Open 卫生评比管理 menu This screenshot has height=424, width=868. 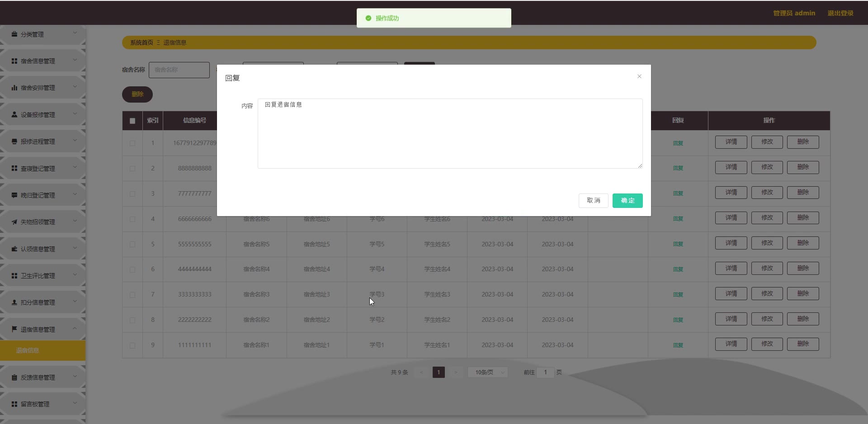click(42, 276)
